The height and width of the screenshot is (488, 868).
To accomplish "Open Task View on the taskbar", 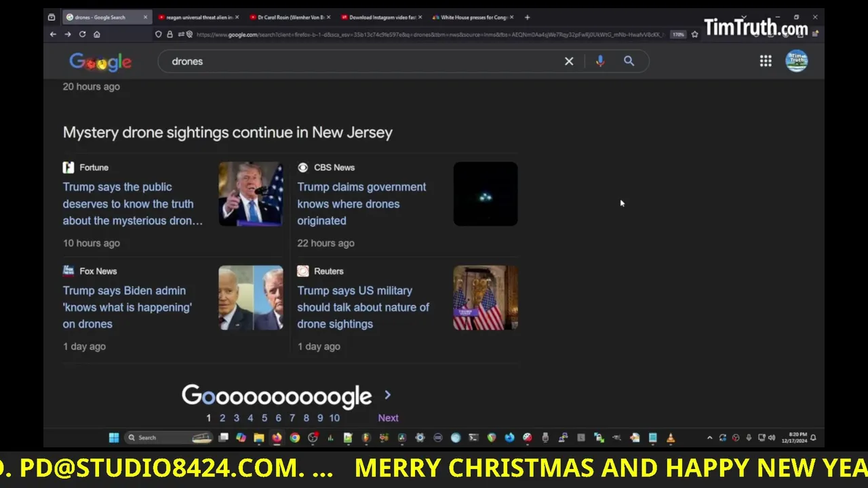I will 223,438.
